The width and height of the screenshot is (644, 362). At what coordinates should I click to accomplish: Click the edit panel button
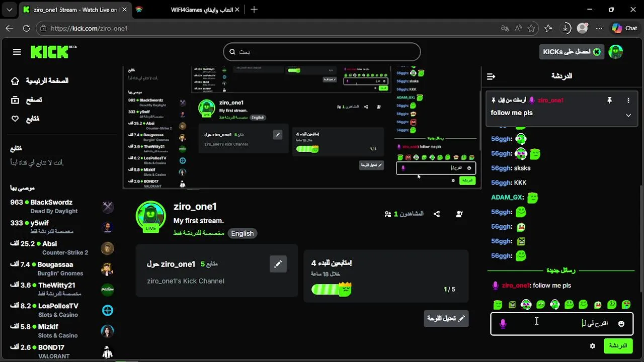(x=446, y=318)
